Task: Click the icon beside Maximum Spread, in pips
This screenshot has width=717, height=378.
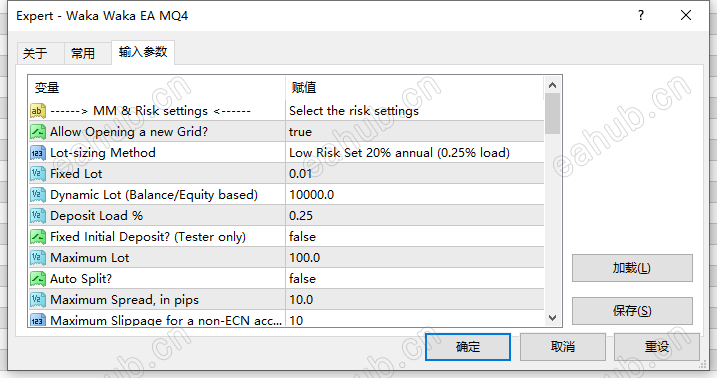Action: tap(37, 300)
